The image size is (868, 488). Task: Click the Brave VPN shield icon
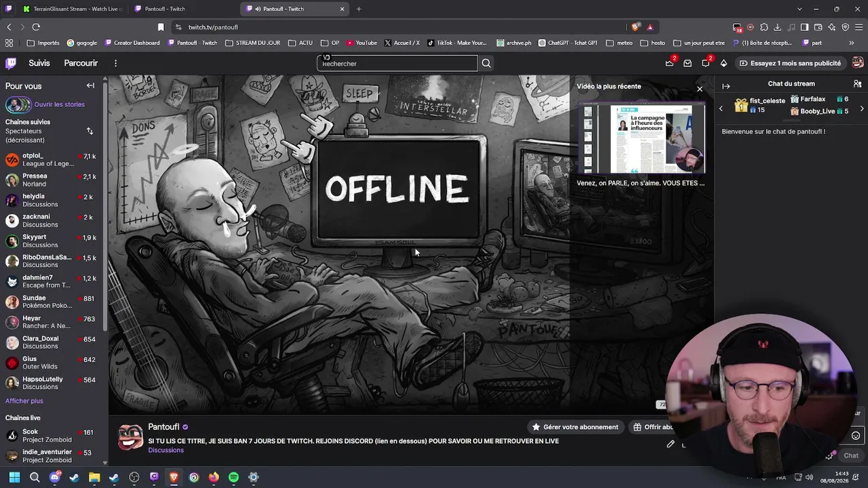point(845,27)
